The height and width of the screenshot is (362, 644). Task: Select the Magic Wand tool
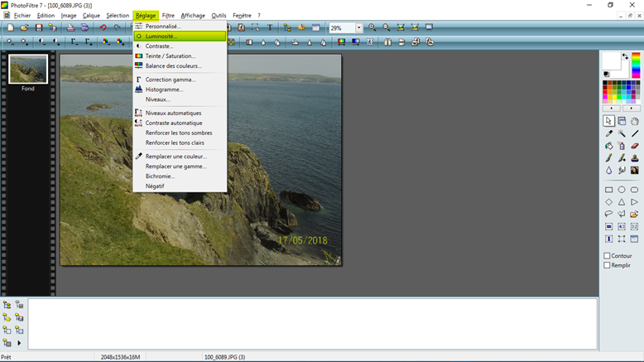point(622,133)
